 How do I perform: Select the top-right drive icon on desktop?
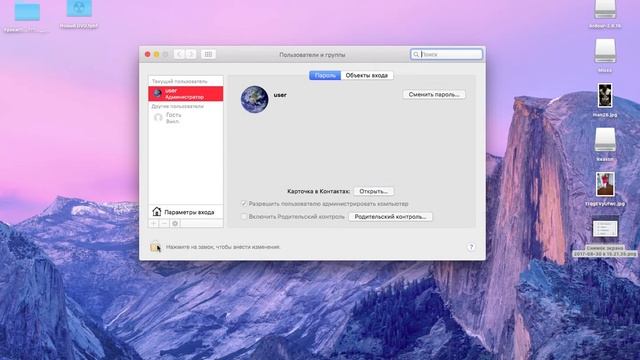click(x=605, y=9)
